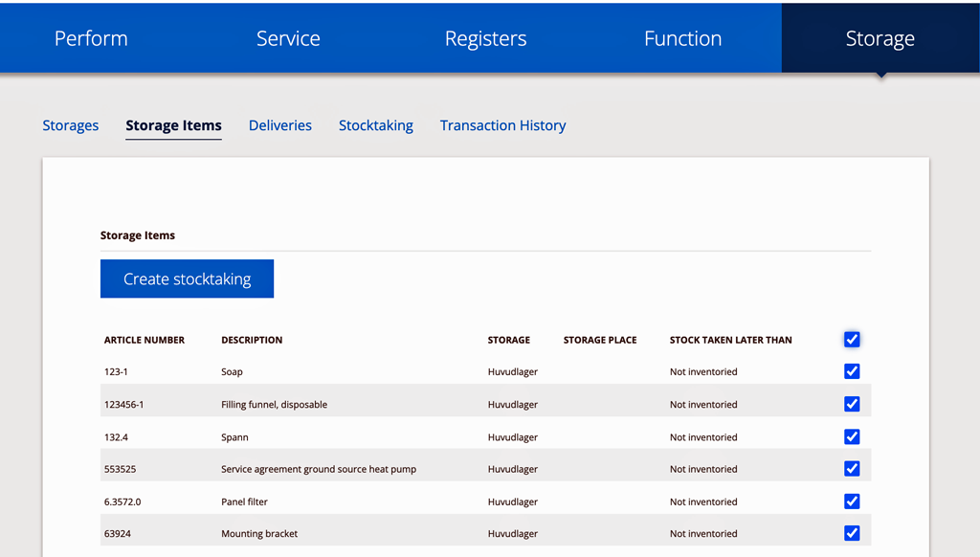Select the Storage Items sub-tab
Screen dimensions: 980x557
coord(174,125)
